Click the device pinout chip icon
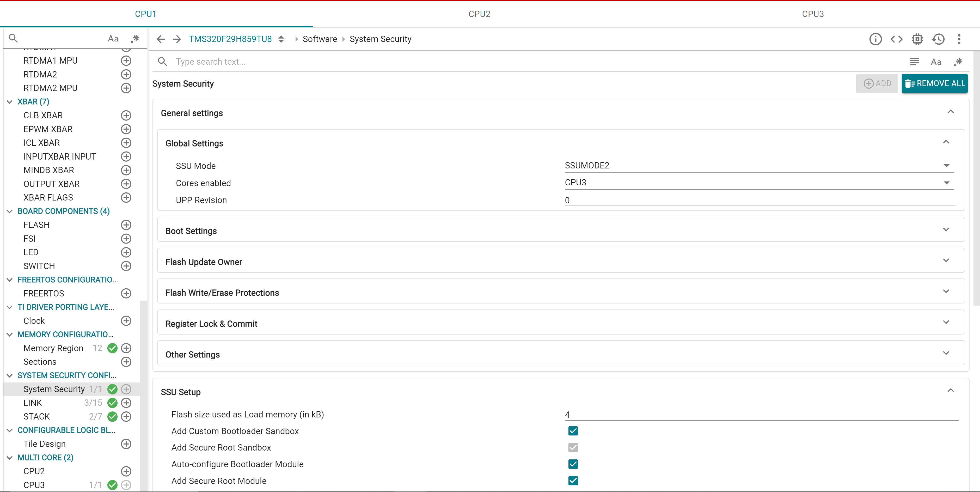 pos(917,39)
